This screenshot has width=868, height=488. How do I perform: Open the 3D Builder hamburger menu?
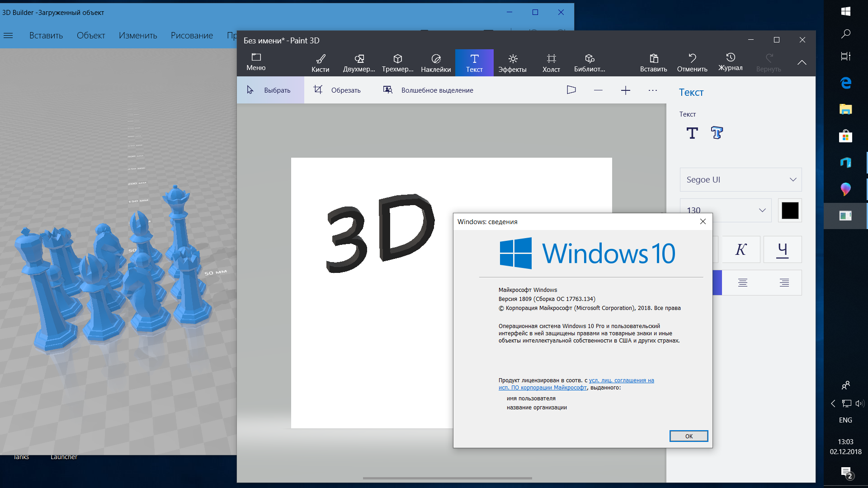pyautogui.click(x=8, y=35)
